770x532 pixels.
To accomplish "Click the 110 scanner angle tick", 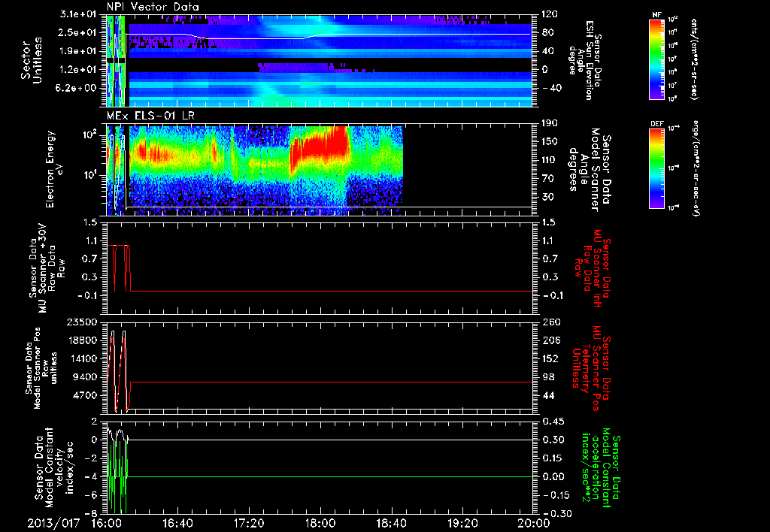I will 550,160.
